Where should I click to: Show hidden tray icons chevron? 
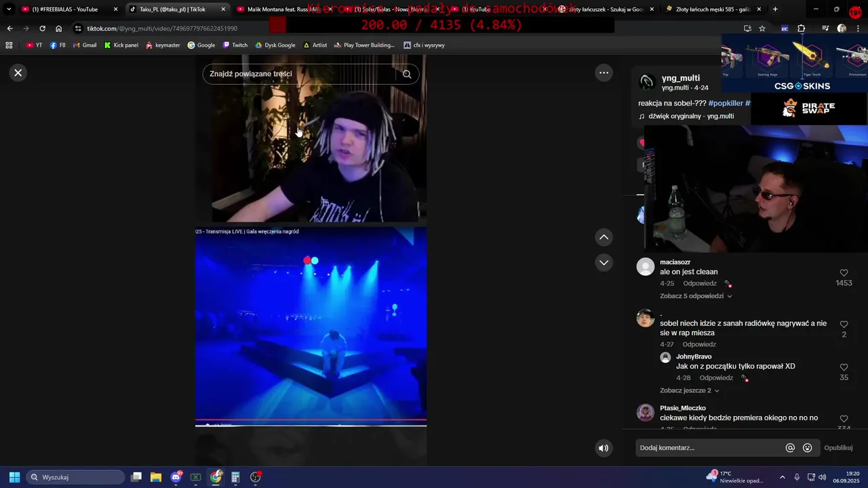(782, 477)
